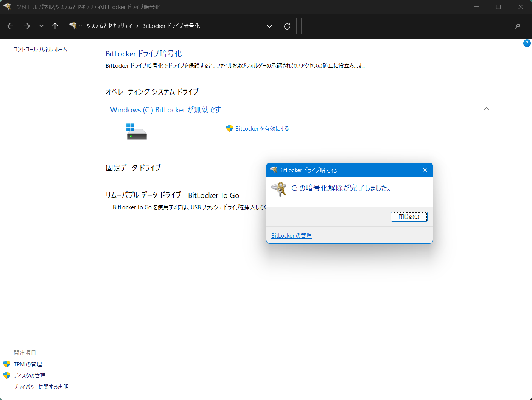
Task: Select BitLocker ドライブ暗号化 breadcrumb
Action: tap(171, 26)
